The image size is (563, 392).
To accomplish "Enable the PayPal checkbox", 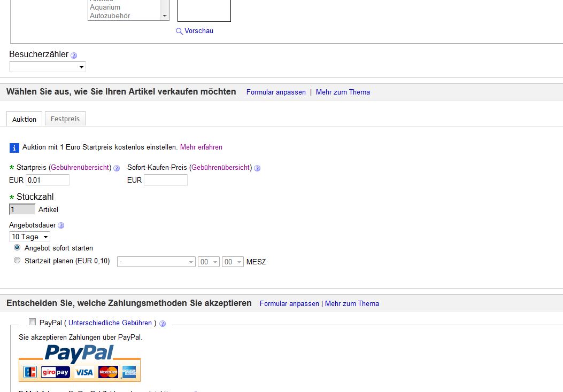I will coord(32,322).
